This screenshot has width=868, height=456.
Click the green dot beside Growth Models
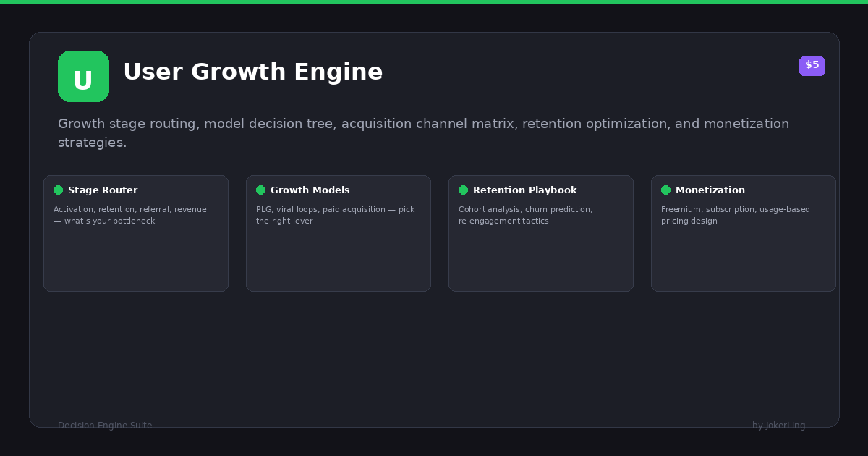[260, 190]
